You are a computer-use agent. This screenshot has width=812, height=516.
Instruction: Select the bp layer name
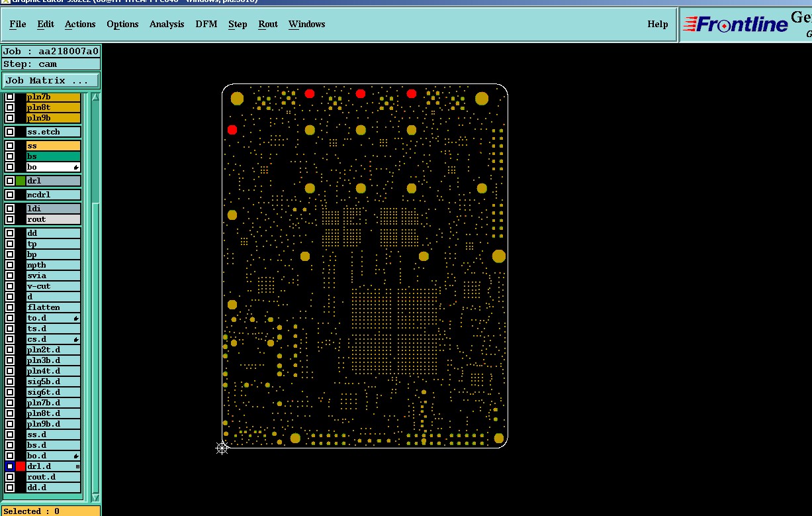(53, 254)
